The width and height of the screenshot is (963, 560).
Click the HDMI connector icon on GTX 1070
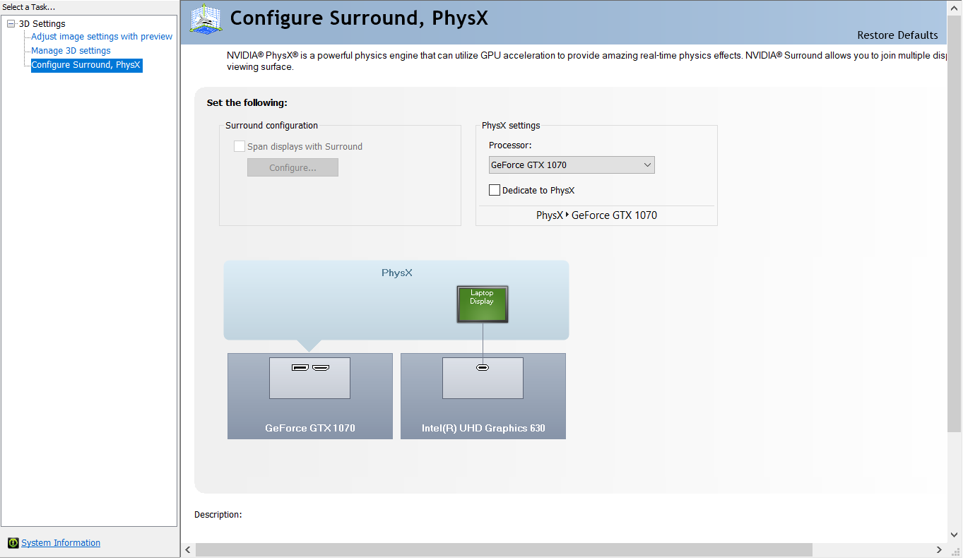click(x=321, y=368)
